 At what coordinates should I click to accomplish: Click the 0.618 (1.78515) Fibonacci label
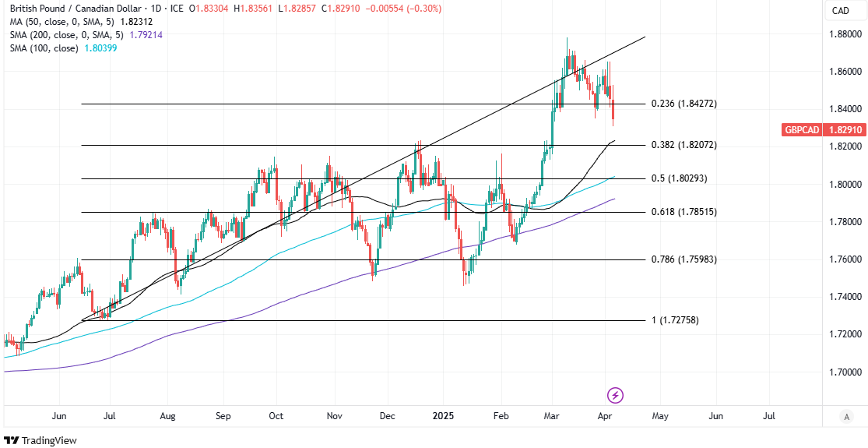tap(684, 212)
